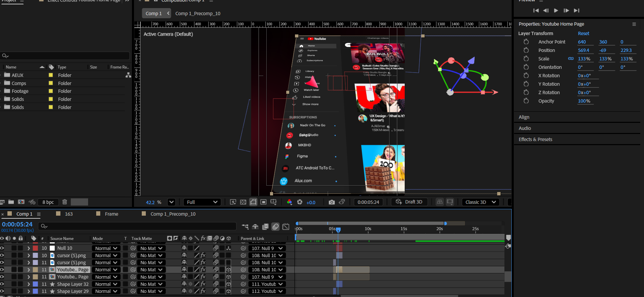Open the Graph Editor in the timeline
The width and height of the screenshot is (644, 297).
pyautogui.click(x=286, y=226)
